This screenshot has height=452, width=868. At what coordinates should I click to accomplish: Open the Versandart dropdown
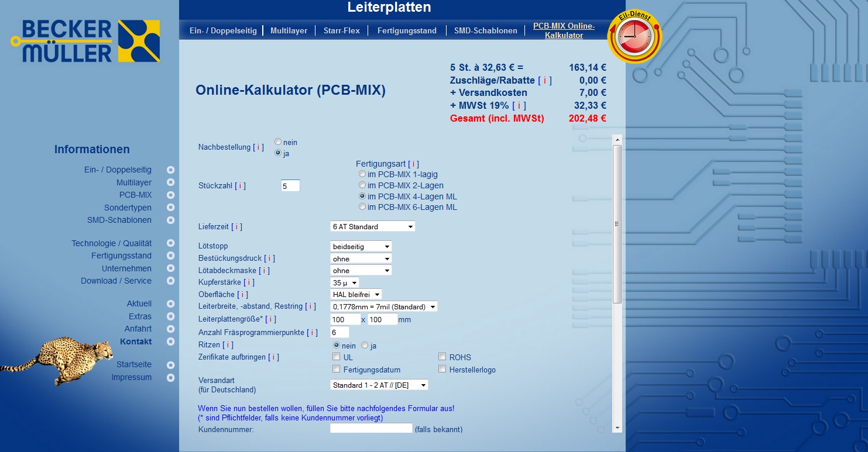point(379,385)
